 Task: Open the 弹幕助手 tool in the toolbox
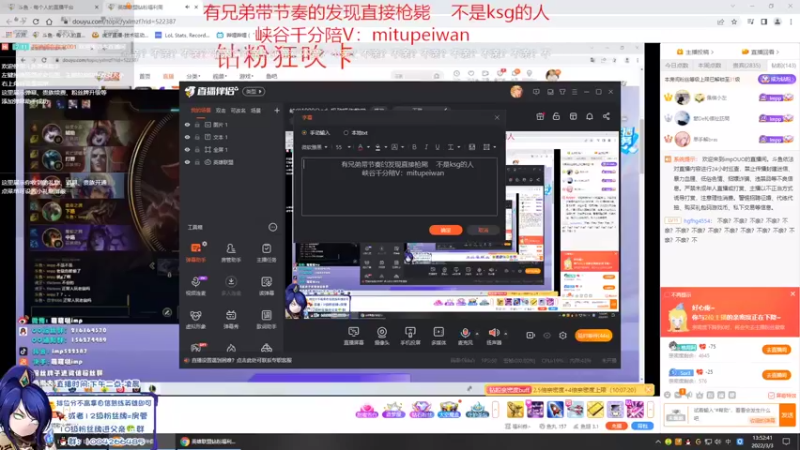click(x=195, y=252)
